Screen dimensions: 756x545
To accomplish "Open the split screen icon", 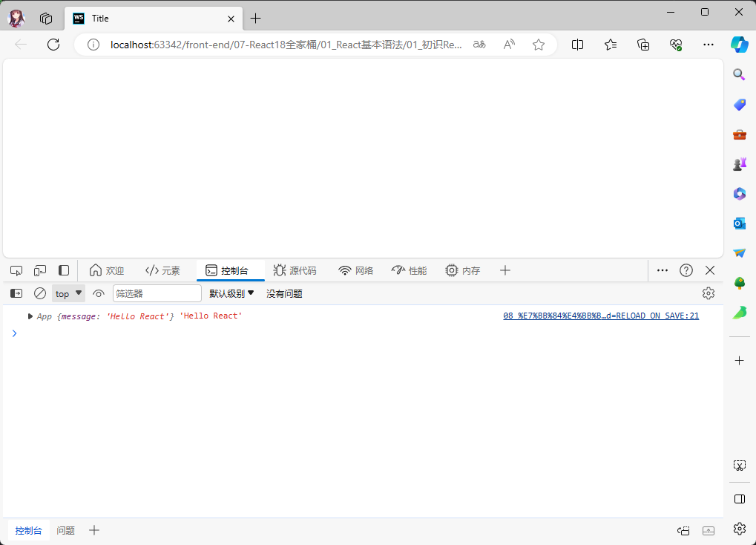I will (577, 45).
